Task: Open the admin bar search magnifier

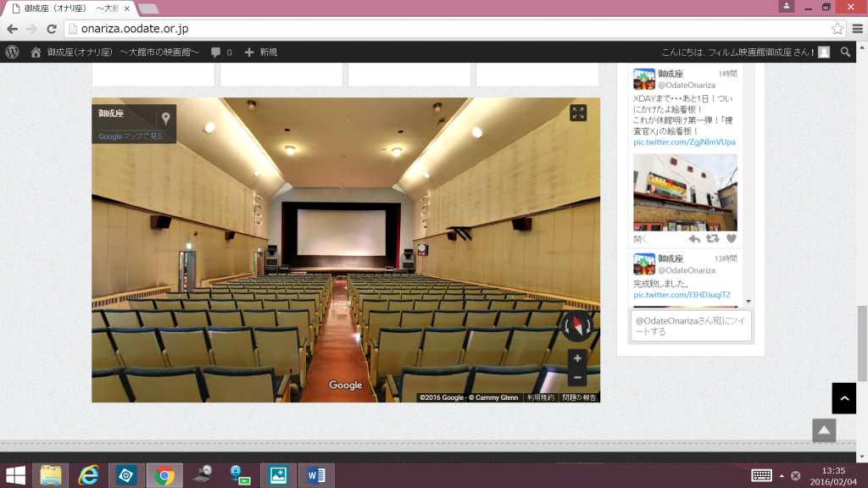Action: click(x=845, y=52)
